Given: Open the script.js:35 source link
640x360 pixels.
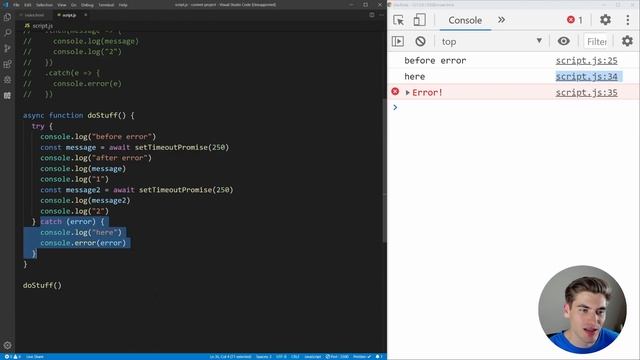Looking at the screenshot, I should click(587, 93).
